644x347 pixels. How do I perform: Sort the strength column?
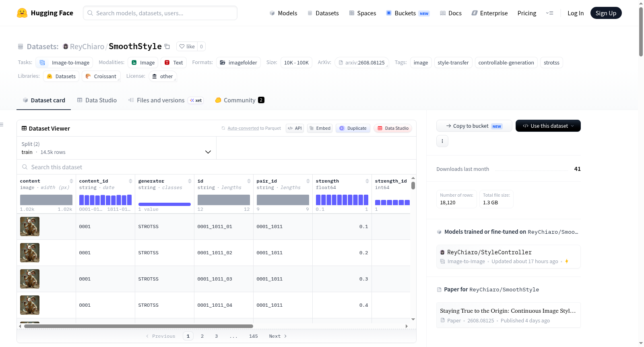(367, 181)
